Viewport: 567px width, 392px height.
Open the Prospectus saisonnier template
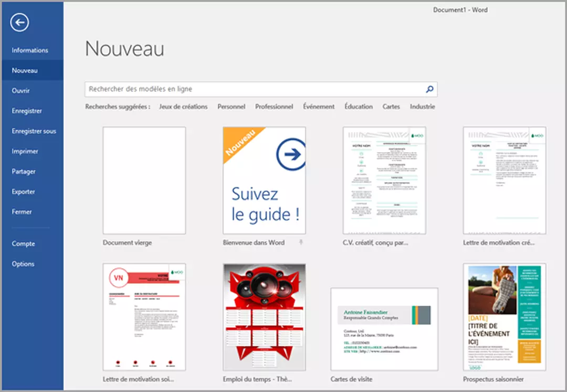tap(505, 317)
